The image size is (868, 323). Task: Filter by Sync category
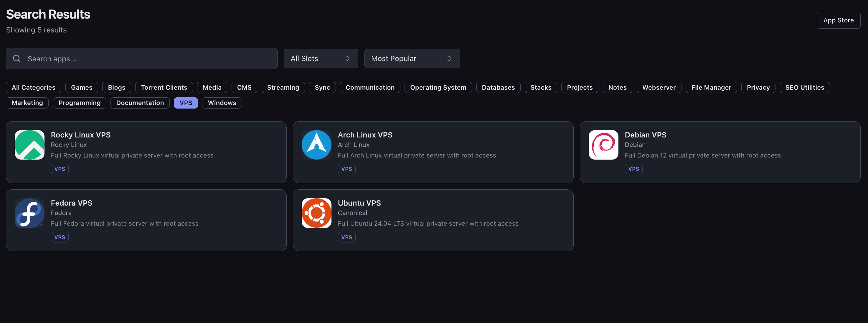[322, 87]
